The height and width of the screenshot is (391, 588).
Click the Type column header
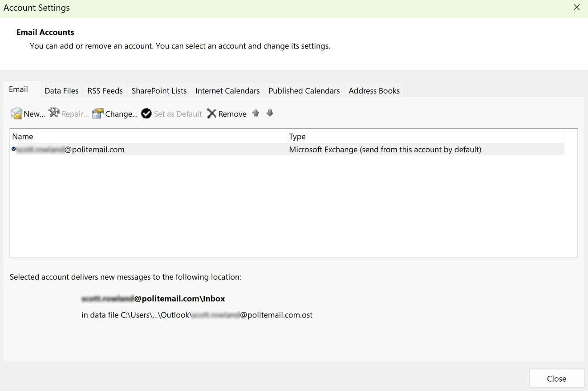coord(297,137)
